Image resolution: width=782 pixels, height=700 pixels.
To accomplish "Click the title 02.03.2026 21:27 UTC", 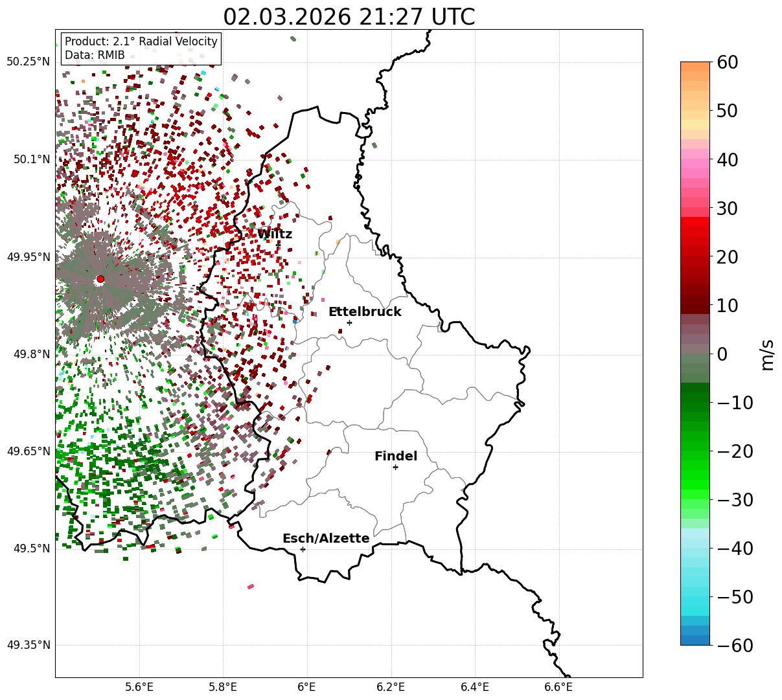I will pos(349,16).
